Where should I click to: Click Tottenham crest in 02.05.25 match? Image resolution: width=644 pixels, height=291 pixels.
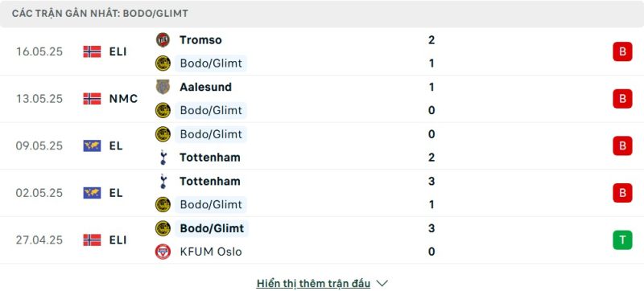click(163, 181)
